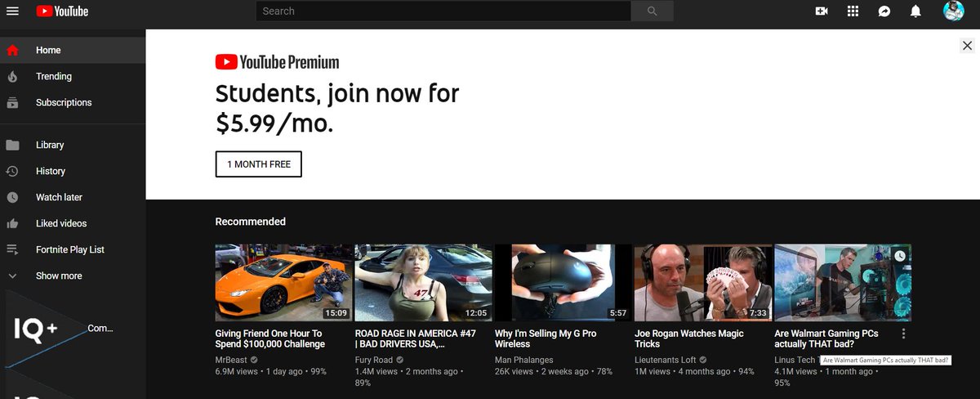Click the Subscriptions icon in sidebar
This screenshot has width=980, height=399.
pyautogui.click(x=12, y=102)
